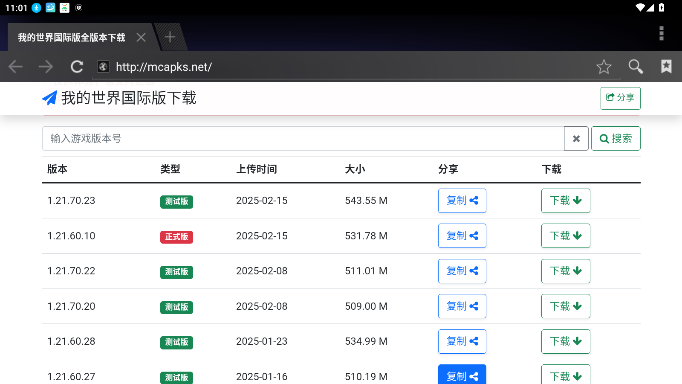Download version 1.21.60.28
Screen dimensions: 682x384
[565, 341]
